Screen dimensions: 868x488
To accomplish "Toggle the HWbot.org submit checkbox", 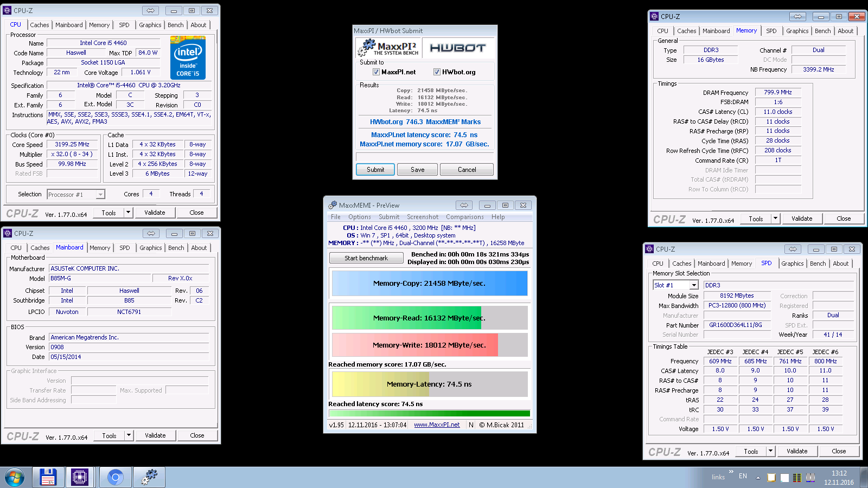I will tap(437, 72).
